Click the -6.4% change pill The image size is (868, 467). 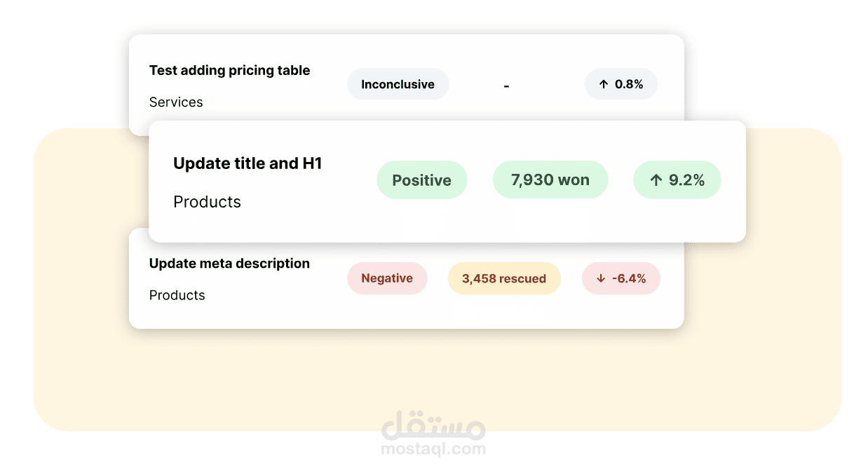coord(621,278)
